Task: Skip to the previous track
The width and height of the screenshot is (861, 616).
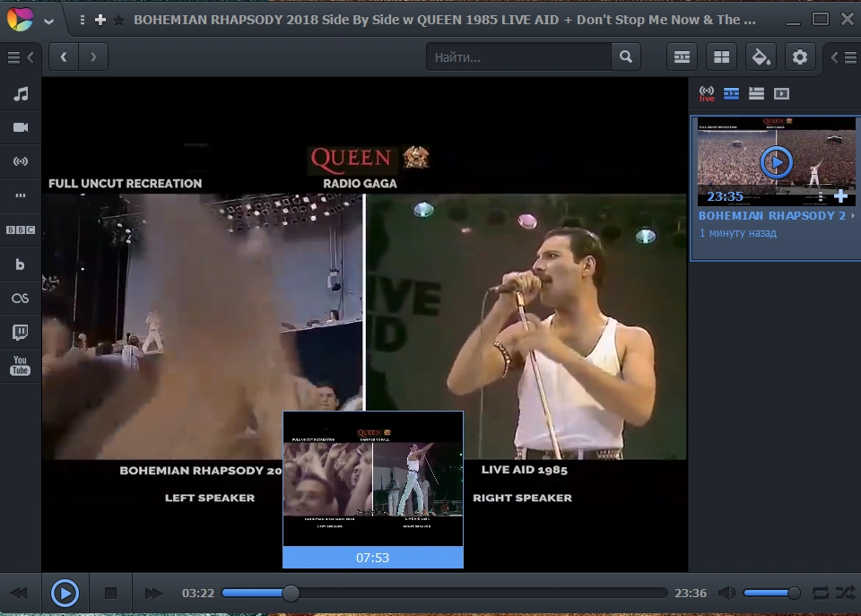Action: tap(19, 593)
